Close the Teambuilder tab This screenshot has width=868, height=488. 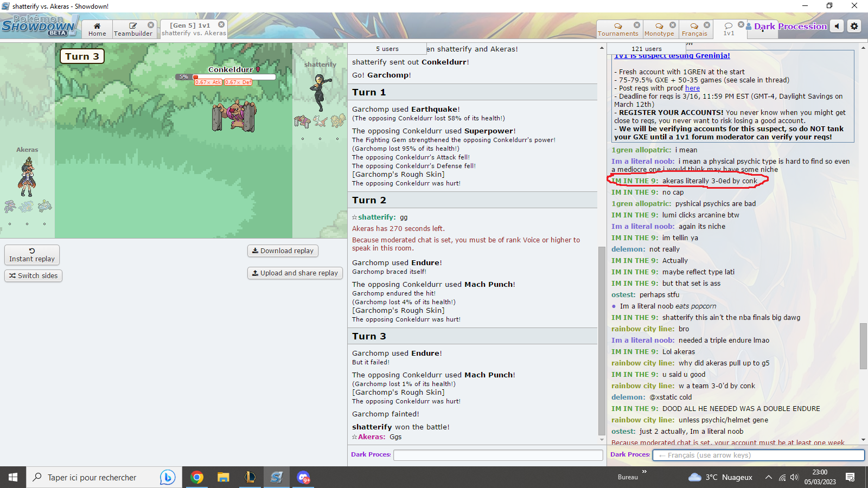(151, 25)
